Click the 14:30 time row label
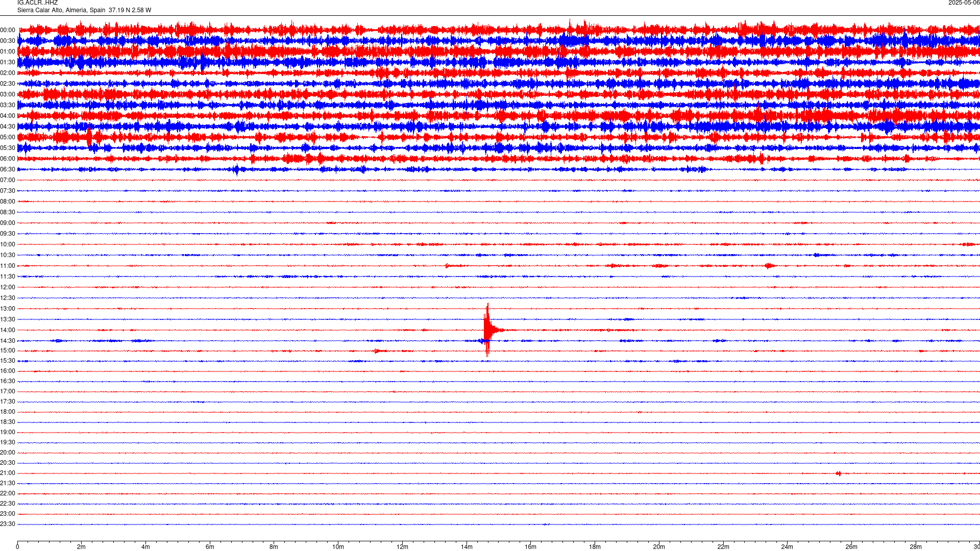The height and width of the screenshot is (551, 980). tap(8, 341)
